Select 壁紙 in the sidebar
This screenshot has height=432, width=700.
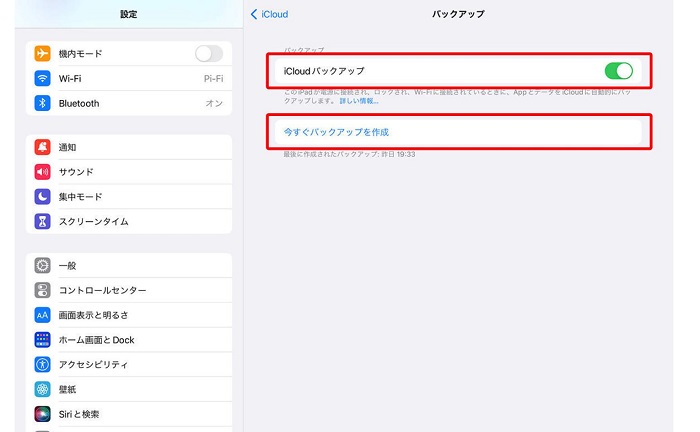pos(129,389)
